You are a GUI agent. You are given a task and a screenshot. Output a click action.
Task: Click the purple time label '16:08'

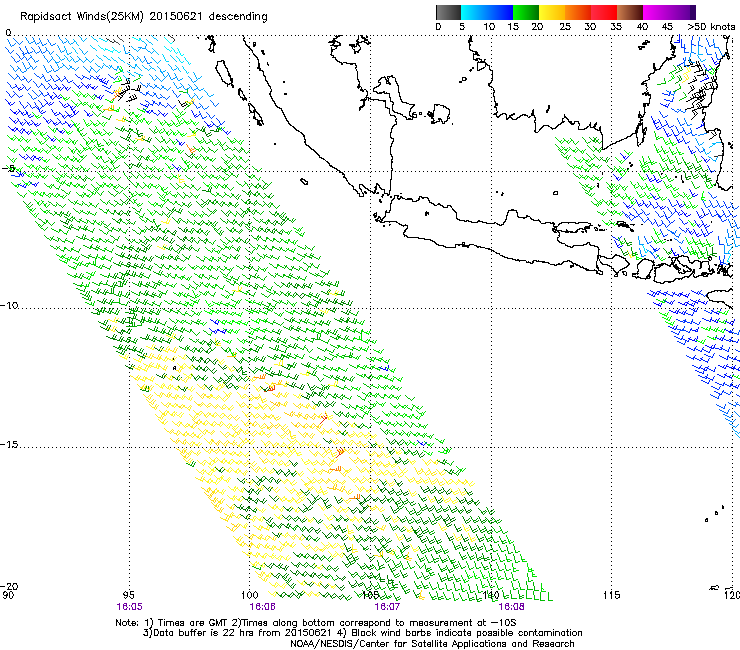pos(511,607)
